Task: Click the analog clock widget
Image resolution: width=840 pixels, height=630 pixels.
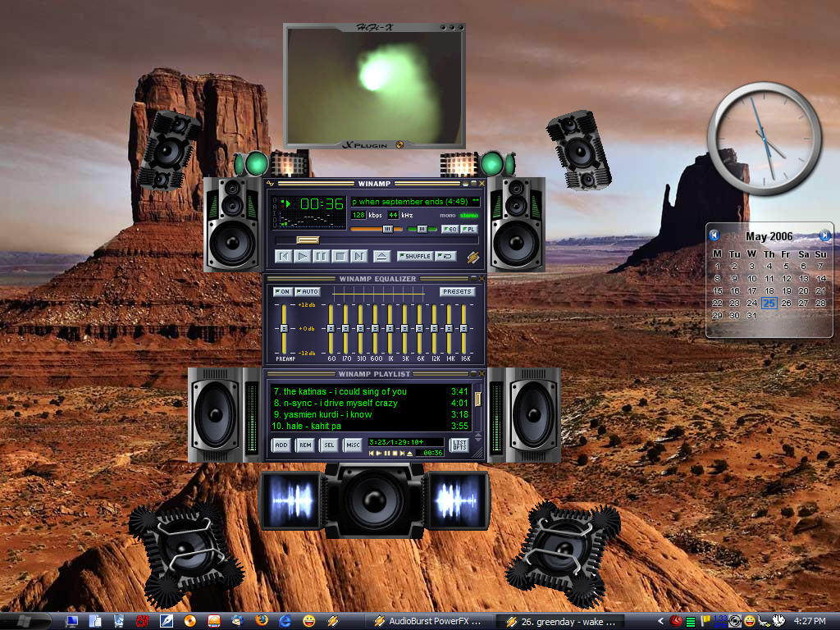Action: tap(765, 138)
